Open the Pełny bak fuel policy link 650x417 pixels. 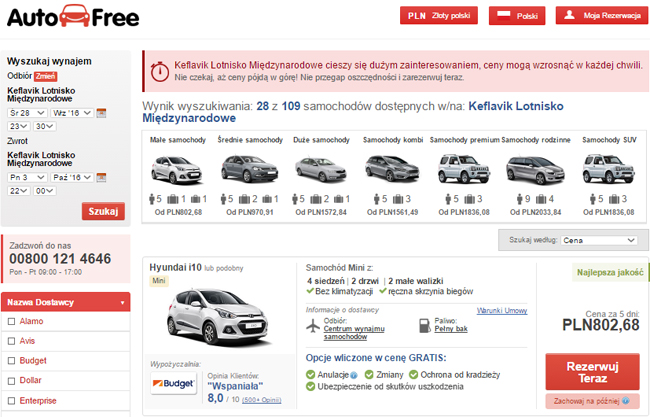pyautogui.click(x=451, y=329)
